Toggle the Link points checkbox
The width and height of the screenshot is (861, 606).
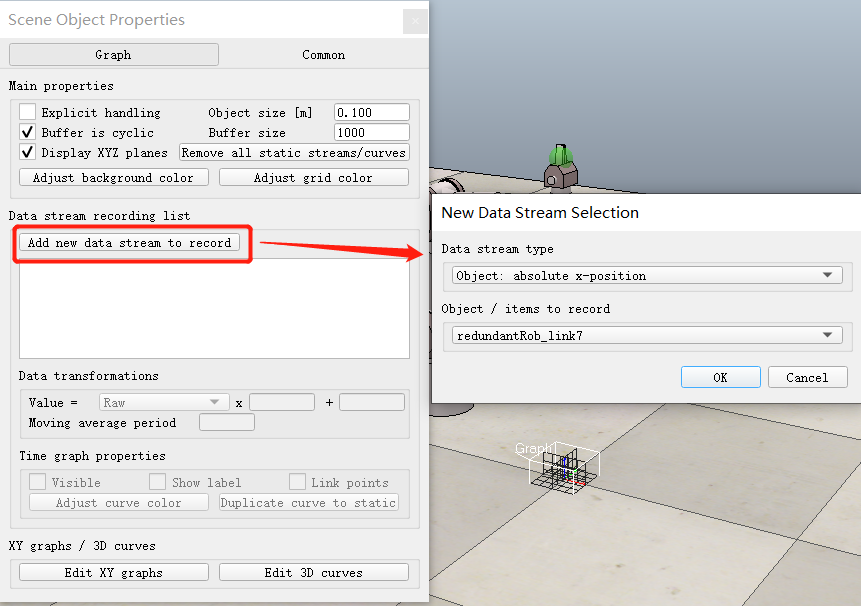[x=298, y=482]
